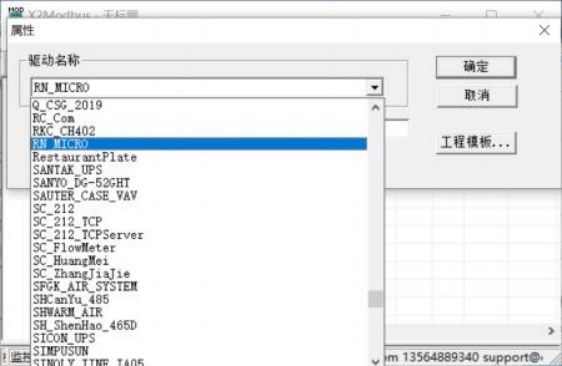The height and width of the screenshot is (366, 562).
Task: Click the dropdown list scroll down arrow
Action: [375, 361]
